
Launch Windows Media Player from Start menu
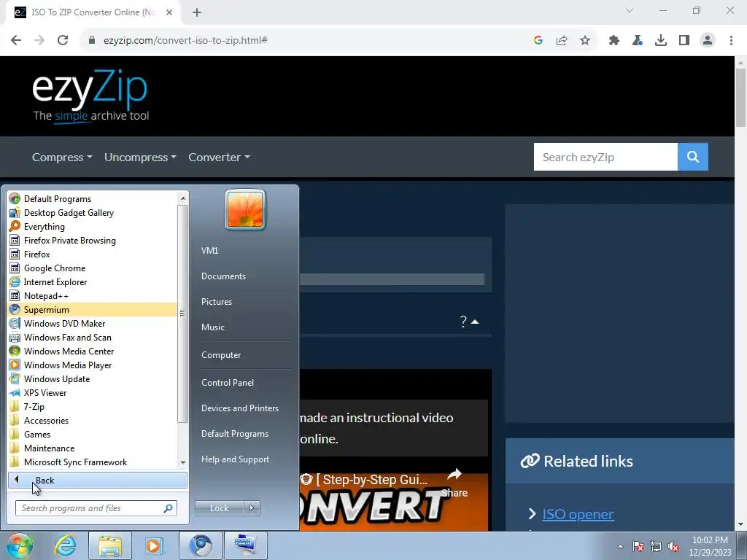pyautogui.click(x=93, y=365)
